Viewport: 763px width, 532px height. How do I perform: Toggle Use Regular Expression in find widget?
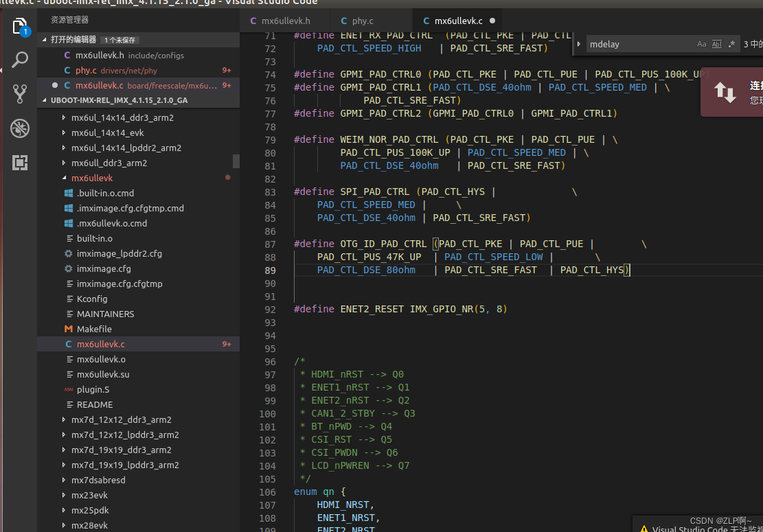pyautogui.click(x=731, y=44)
